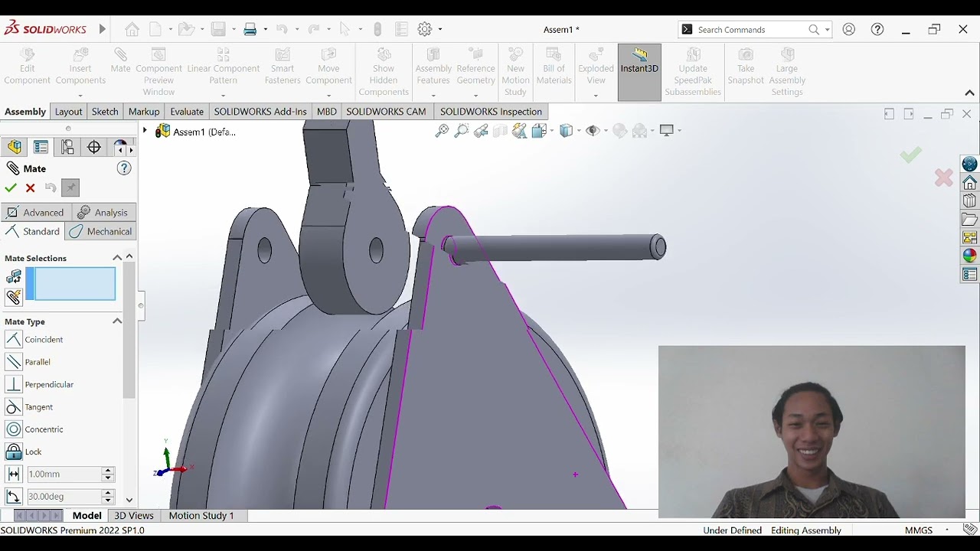The height and width of the screenshot is (551, 980).
Task: Click the PropertyManager tab icon
Action: pos(41,147)
